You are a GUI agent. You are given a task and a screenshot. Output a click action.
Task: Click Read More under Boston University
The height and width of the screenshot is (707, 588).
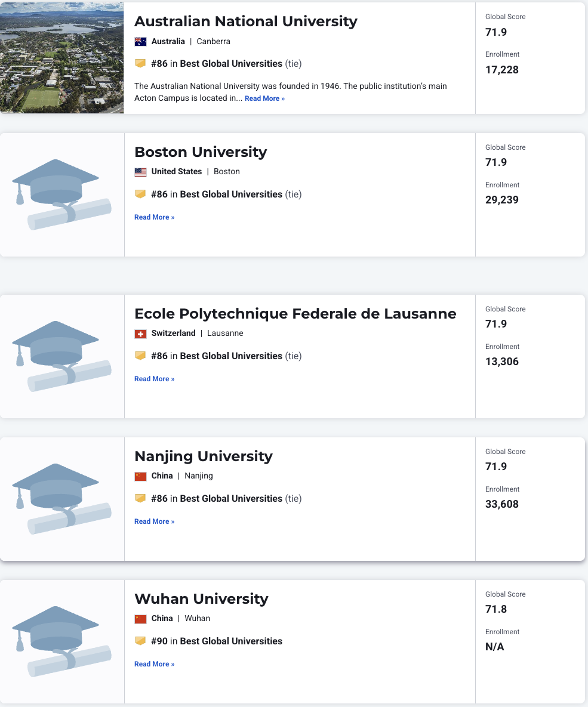(154, 217)
